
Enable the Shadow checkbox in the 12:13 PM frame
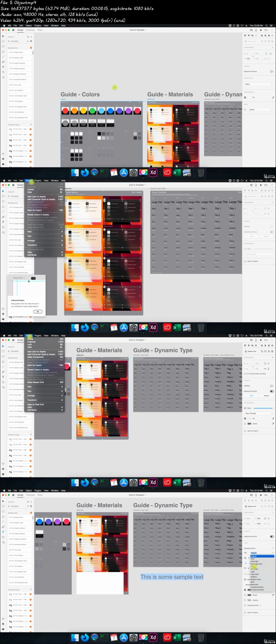pyautogui.click(x=245, y=600)
